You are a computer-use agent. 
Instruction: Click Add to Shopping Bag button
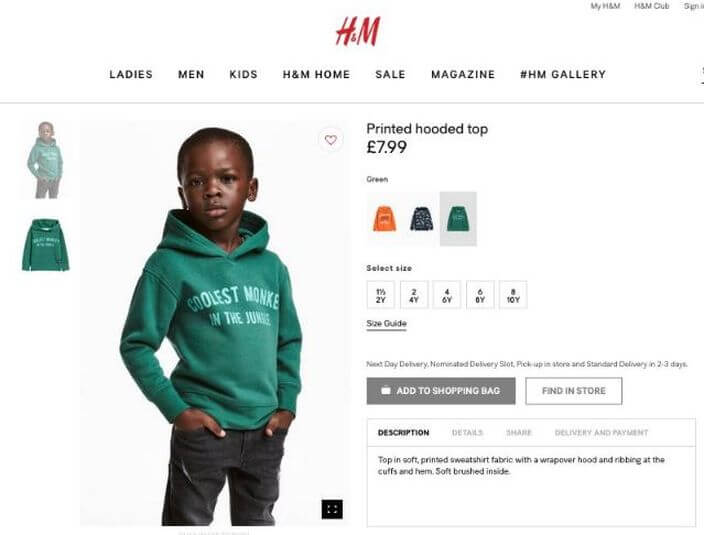click(441, 391)
